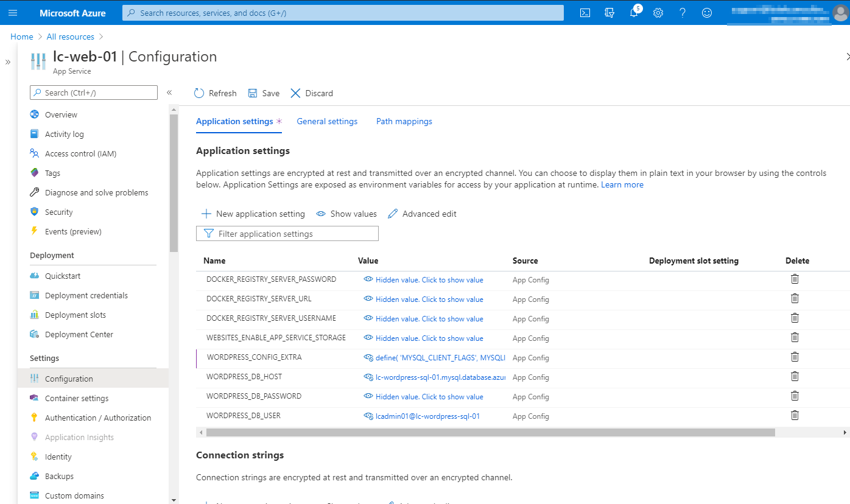Switch to the General settings tab
The image size is (850, 504).
pos(327,121)
